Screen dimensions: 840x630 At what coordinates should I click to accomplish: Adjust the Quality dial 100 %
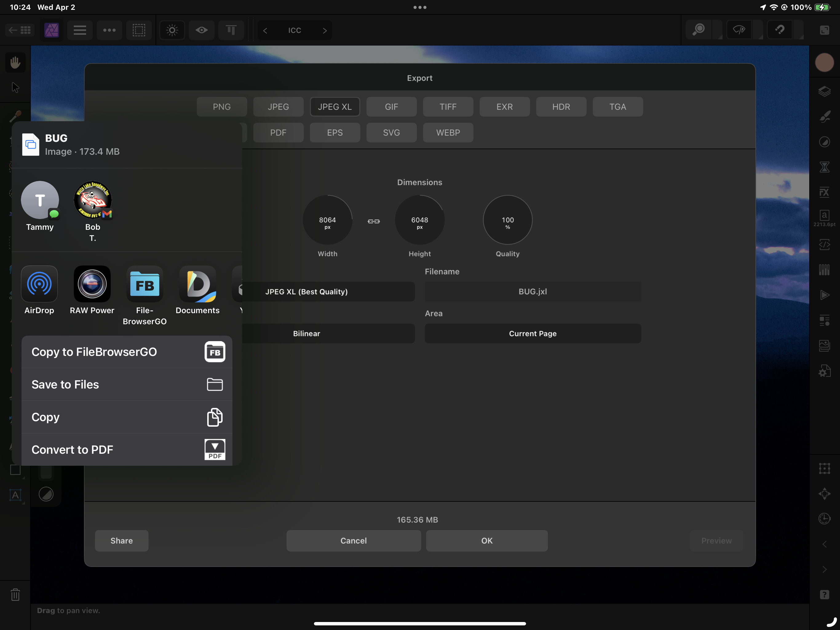point(508,220)
